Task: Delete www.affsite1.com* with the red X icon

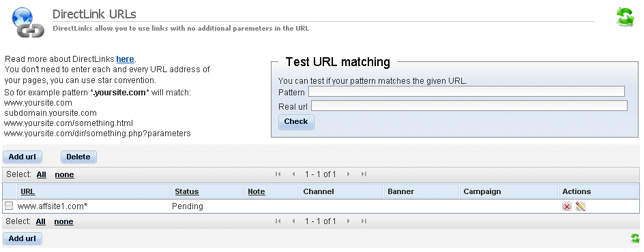Action: click(x=567, y=206)
